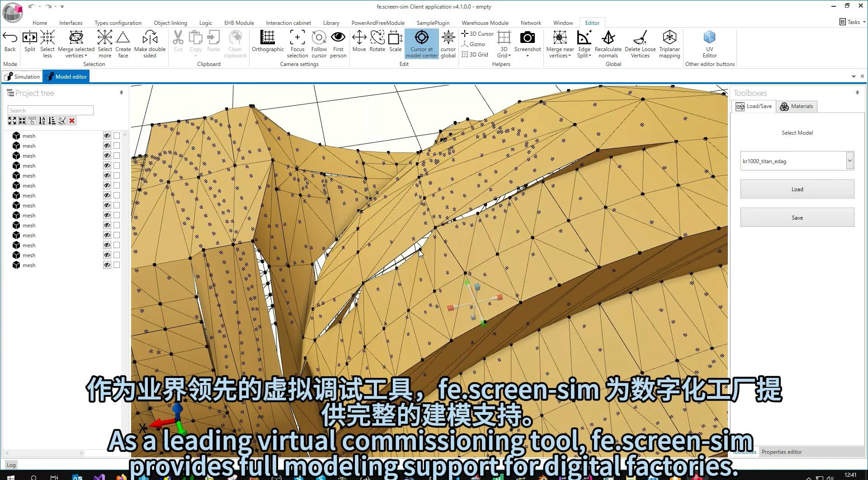Image resolution: width=868 pixels, height=480 pixels.
Task: Sort Project tree alphabetically A-Z
Action: click(42, 121)
